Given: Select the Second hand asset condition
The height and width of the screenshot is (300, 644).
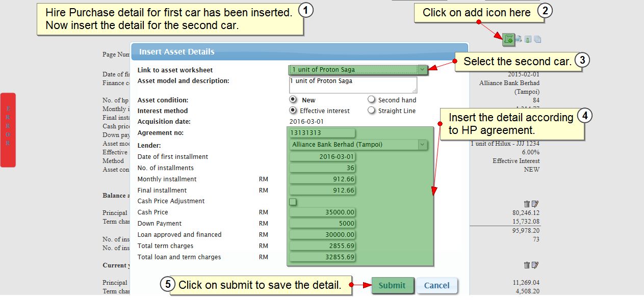Looking at the screenshot, I should click(x=371, y=100).
